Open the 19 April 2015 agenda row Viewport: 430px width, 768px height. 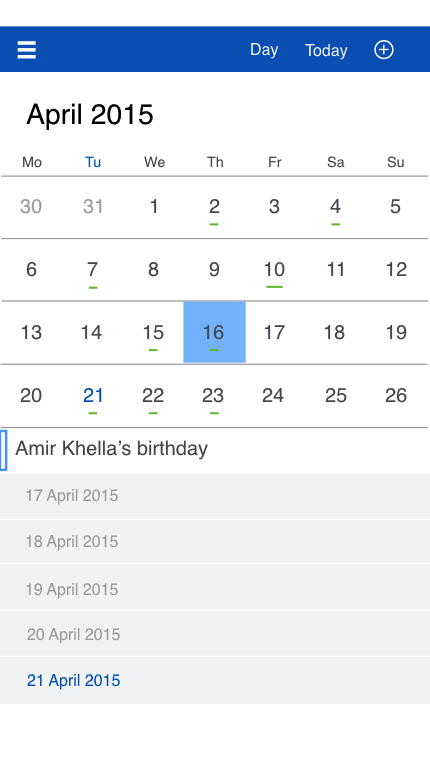[x=215, y=587]
